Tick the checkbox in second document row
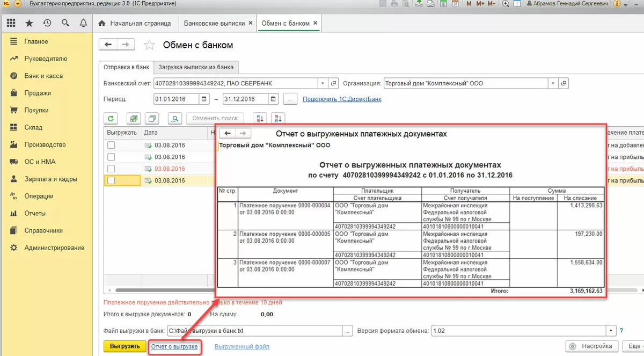Image resolution: width=644 pixels, height=356 pixels. pos(111,157)
